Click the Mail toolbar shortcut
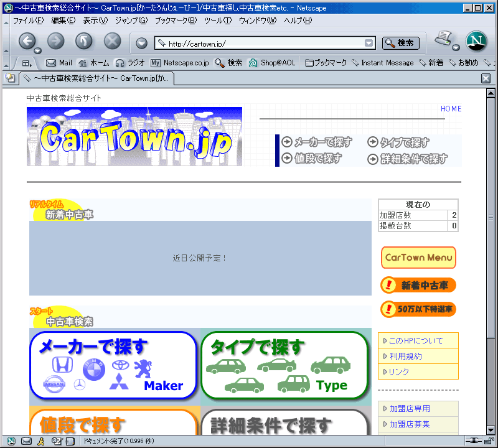The image size is (498, 448). pyautogui.click(x=59, y=63)
